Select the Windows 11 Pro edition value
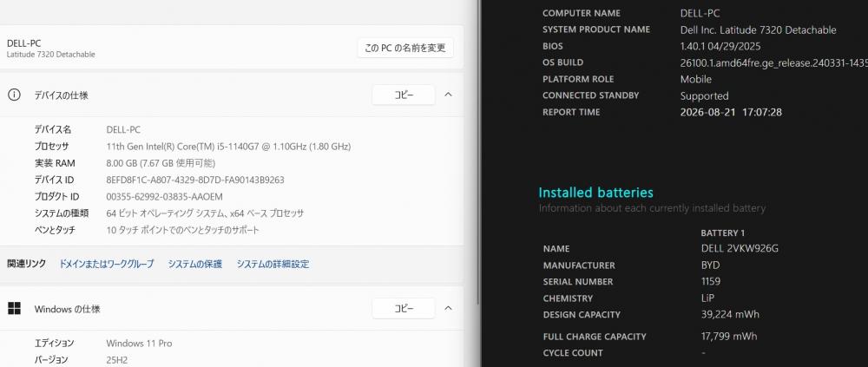 (139, 344)
